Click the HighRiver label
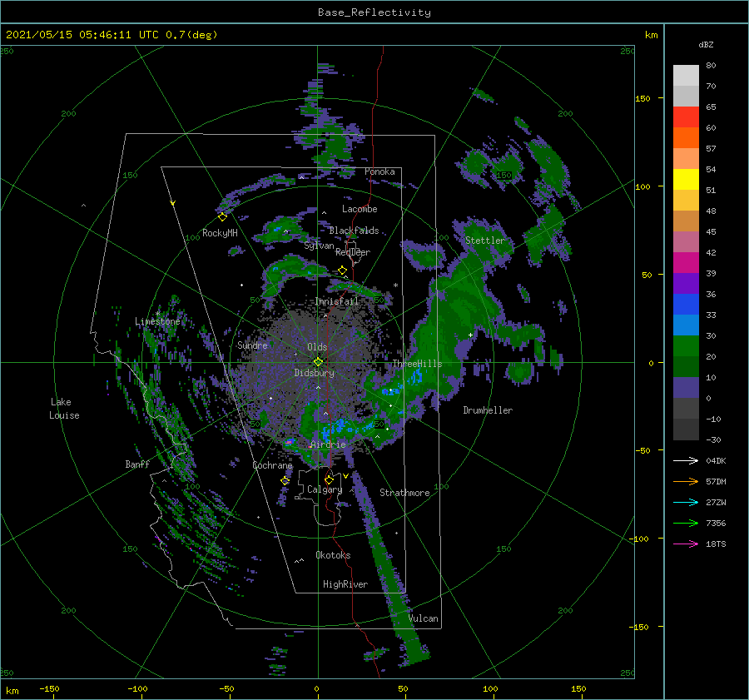Image resolution: width=749 pixels, height=700 pixels. coord(345,584)
